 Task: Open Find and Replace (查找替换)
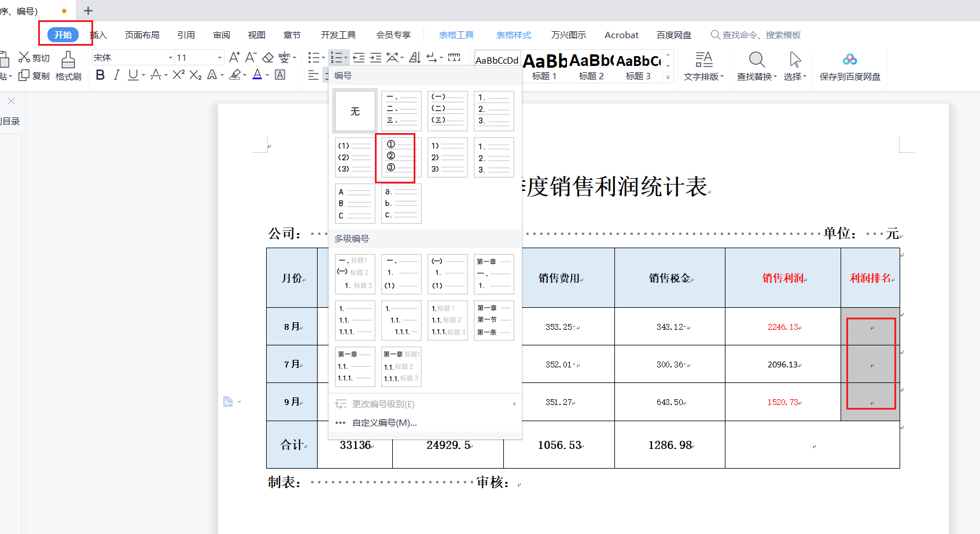[x=756, y=67]
